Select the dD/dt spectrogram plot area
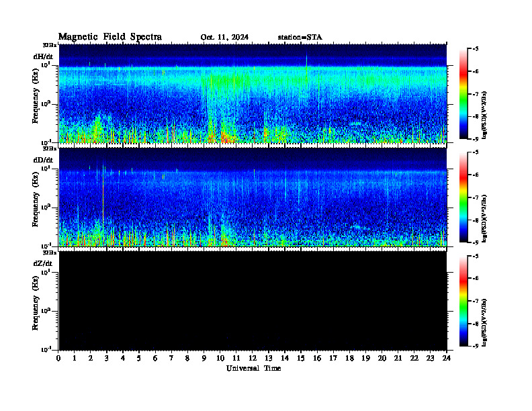Viewport: 532px width, 411px height. (x=253, y=197)
